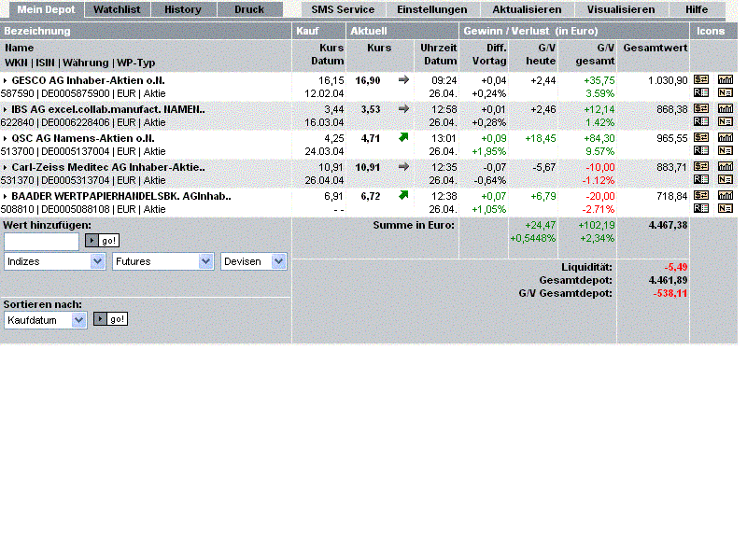Click the G/V Gesamtdepot value -538,11
747x560 pixels.
(669, 293)
